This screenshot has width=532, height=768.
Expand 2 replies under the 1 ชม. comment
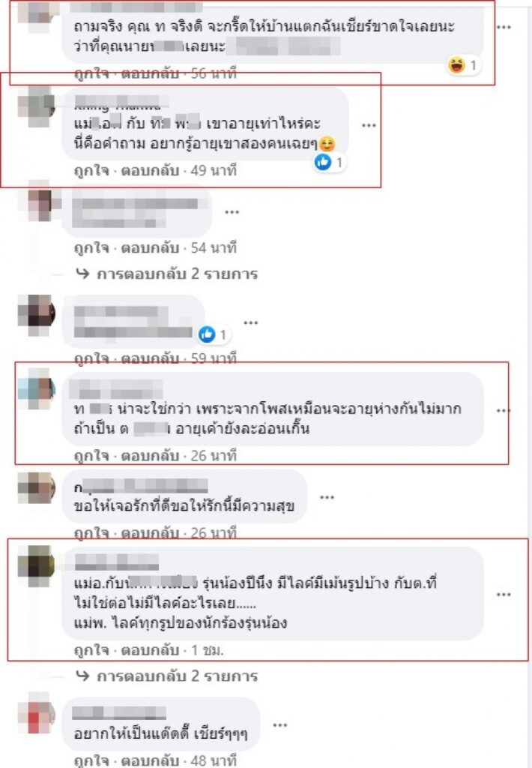[x=167, y=676]
